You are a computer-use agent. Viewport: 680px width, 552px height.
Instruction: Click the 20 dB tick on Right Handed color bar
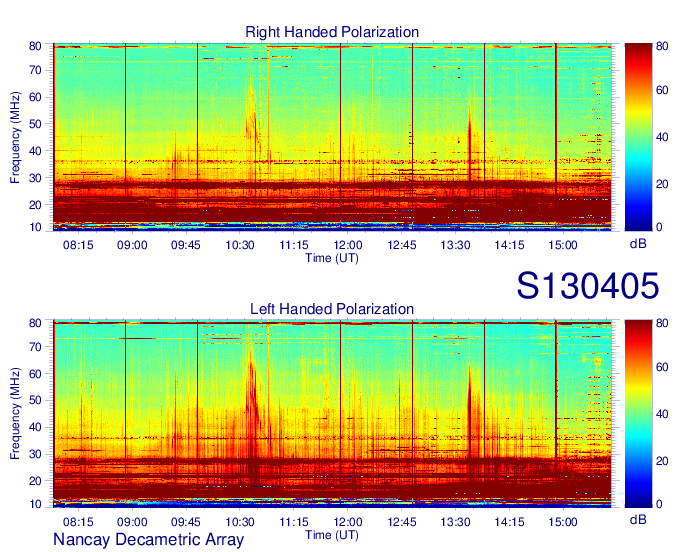662,184
